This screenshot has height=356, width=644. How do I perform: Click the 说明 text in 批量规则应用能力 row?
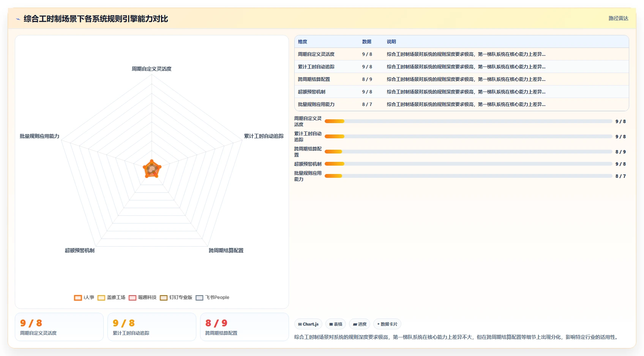coord(466,104)
